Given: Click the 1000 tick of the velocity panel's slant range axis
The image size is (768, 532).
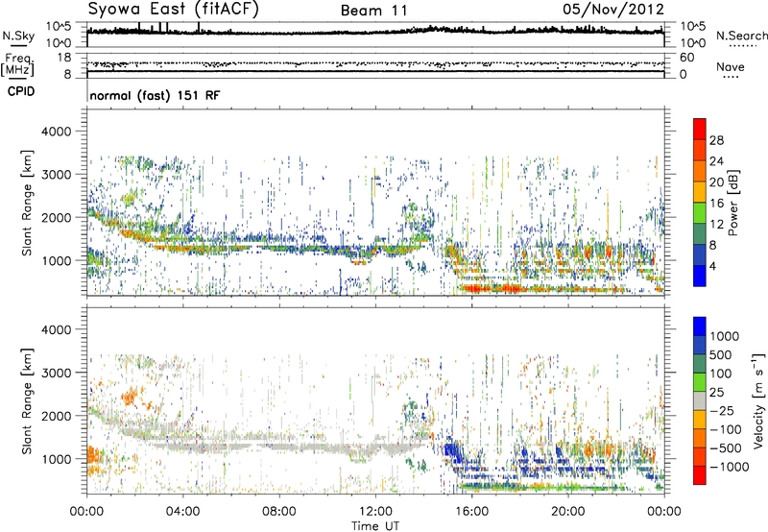Looking at the screenshot, I should click(59, 459).
